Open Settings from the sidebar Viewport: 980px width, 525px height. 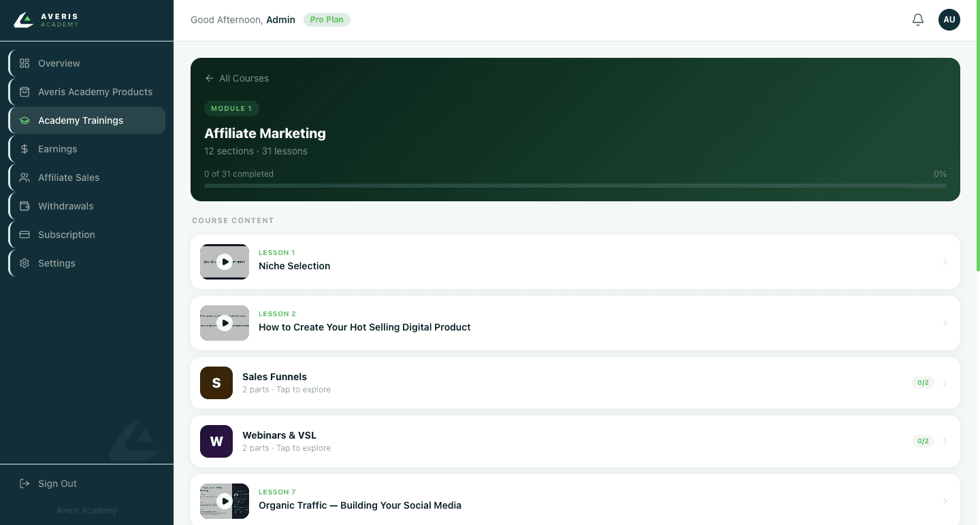pos(87,263)
